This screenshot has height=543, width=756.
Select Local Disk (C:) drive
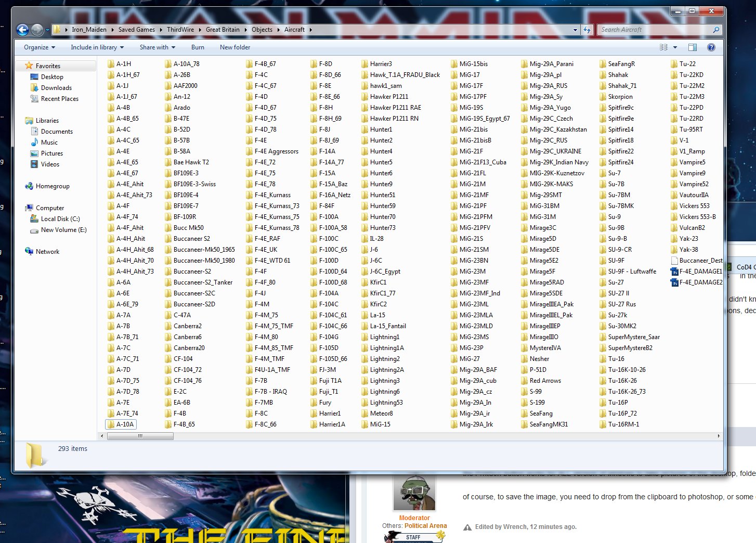tap(55, 219)
